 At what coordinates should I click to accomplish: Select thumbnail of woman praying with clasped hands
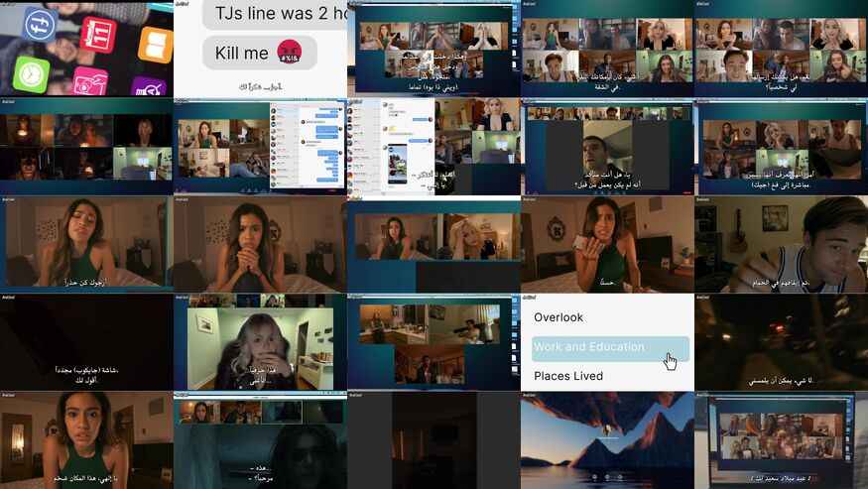tap(260, 244)
